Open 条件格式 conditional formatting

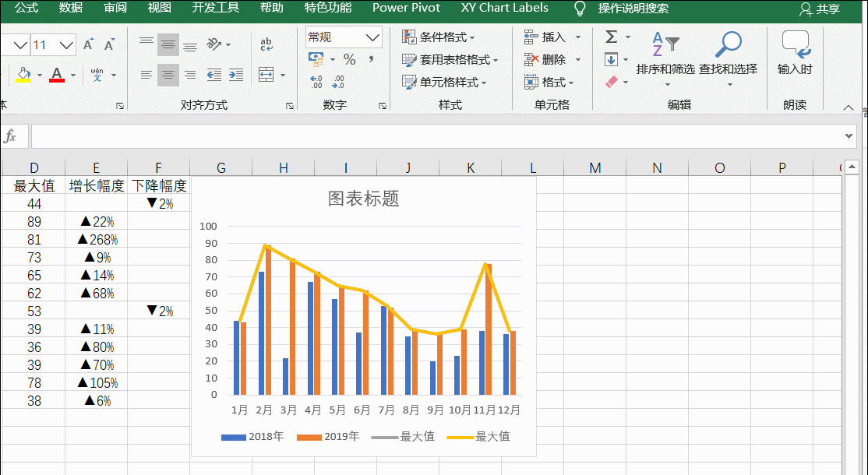click(439, 37)
